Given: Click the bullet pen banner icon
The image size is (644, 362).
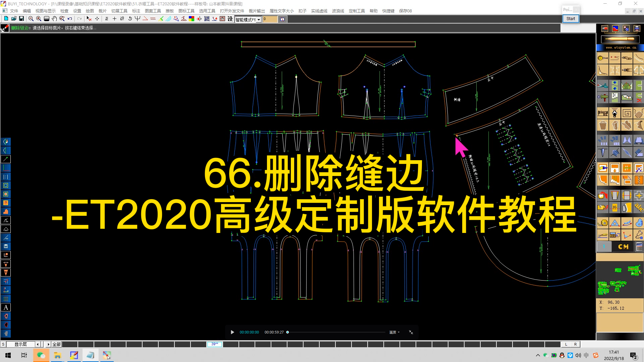Looking at the screenshot, I should [620, 39].
